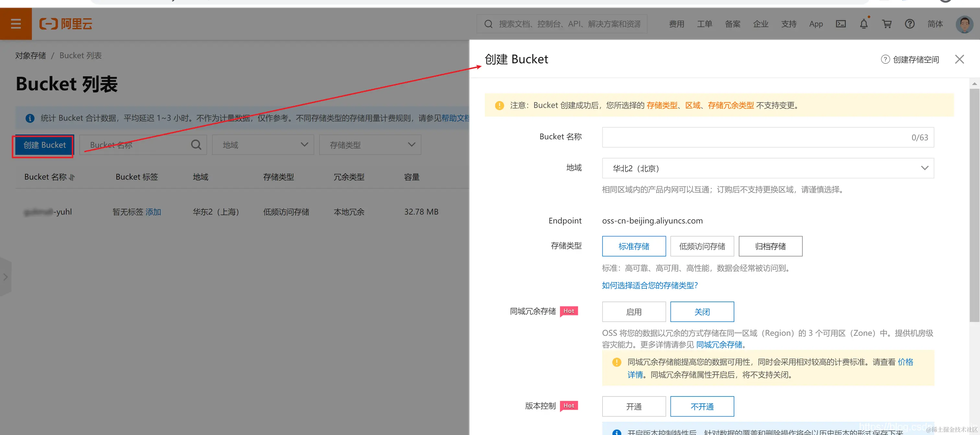Screen dimensions: 980x435
Task: Open the 工单 menu in top bar
Action: (705, 24)
